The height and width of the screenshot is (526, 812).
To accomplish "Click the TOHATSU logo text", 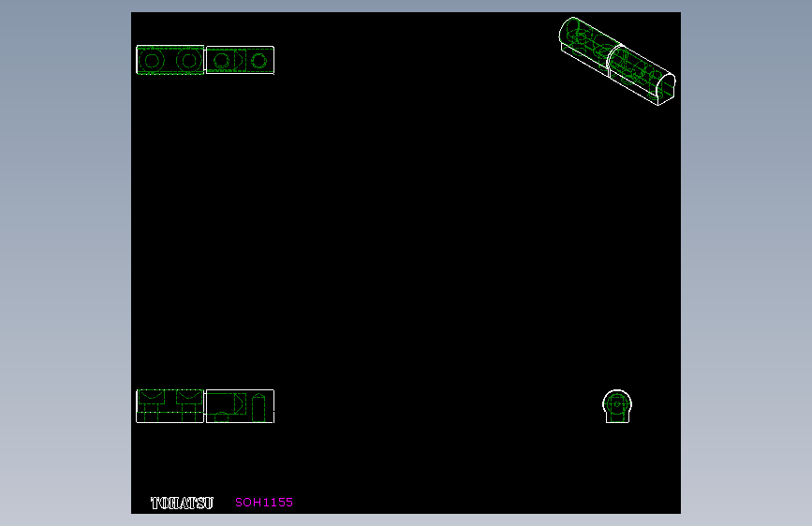I will (x=182, y=504).
